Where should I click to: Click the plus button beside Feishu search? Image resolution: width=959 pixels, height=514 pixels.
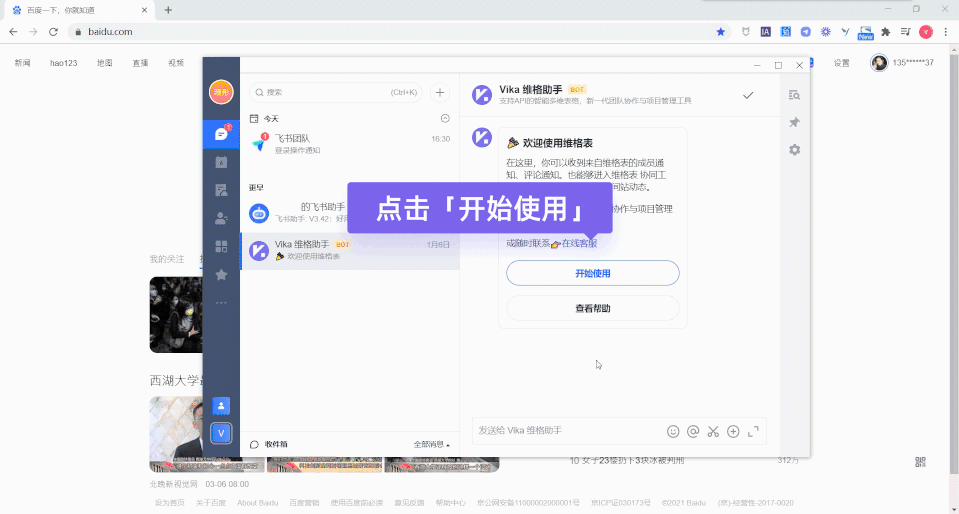click(440, 92)
